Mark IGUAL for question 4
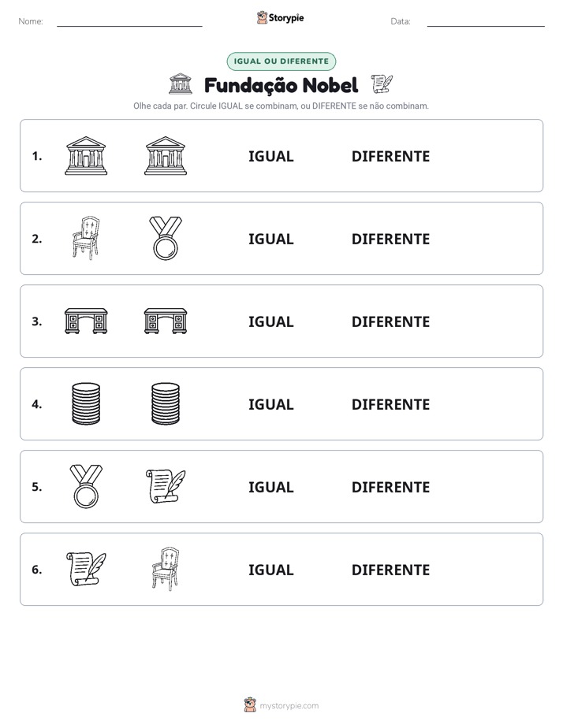Viewport: 563px width, 728px height. [x=270, y=404]
